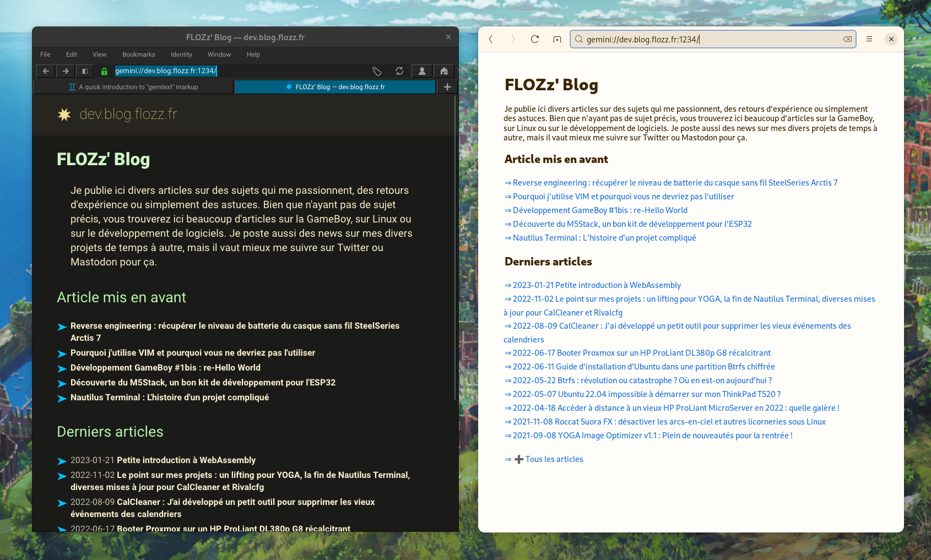Go forward in the dark Lagrange window
The width and height of the screenshot is (931, 560).
click(x=66, y=71)
